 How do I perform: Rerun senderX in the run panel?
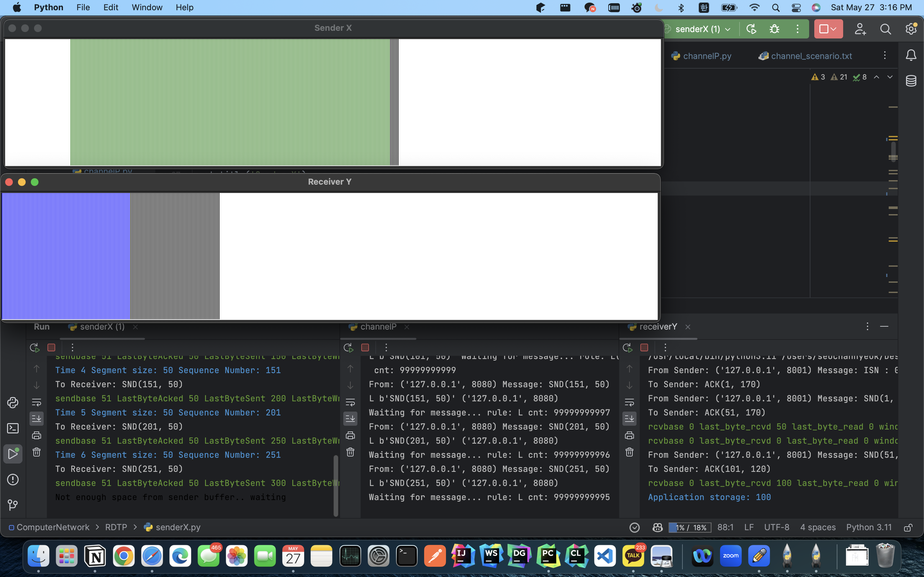[x=34, y=347]
